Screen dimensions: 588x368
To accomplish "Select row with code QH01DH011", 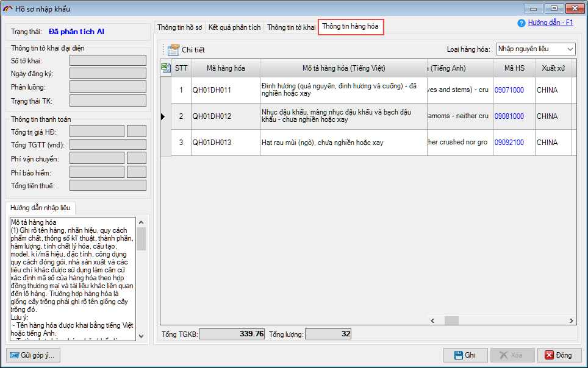I will pos(212,90).
